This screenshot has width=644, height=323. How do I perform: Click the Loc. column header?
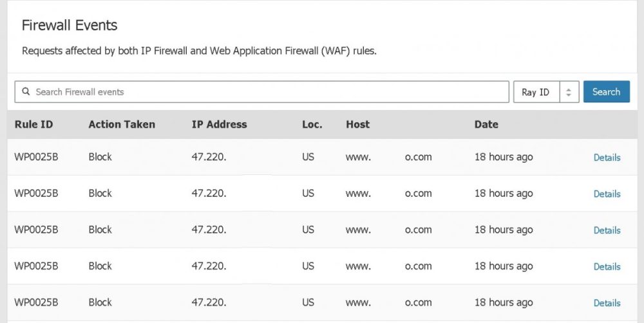coord(312,124)
